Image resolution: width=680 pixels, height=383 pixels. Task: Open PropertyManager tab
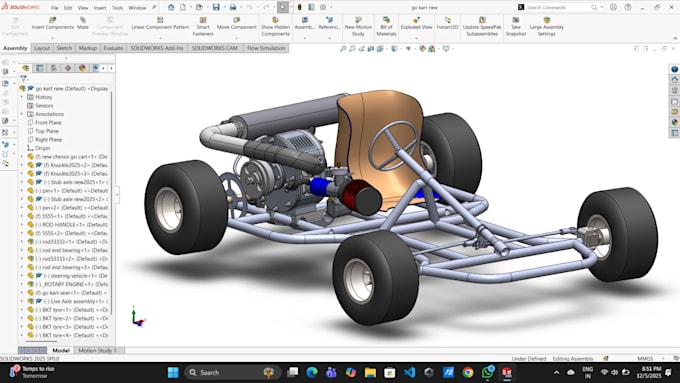point(39,68)
